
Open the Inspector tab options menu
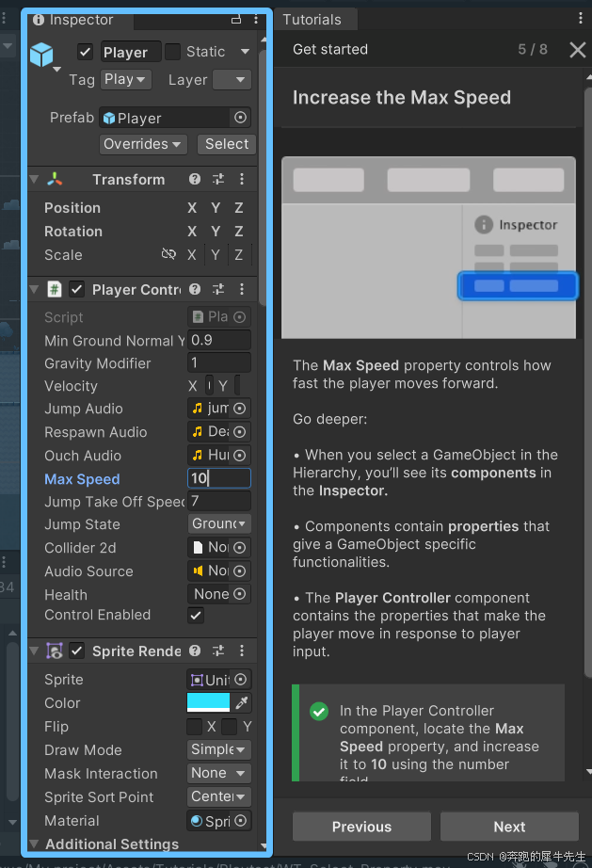(256, 20)
